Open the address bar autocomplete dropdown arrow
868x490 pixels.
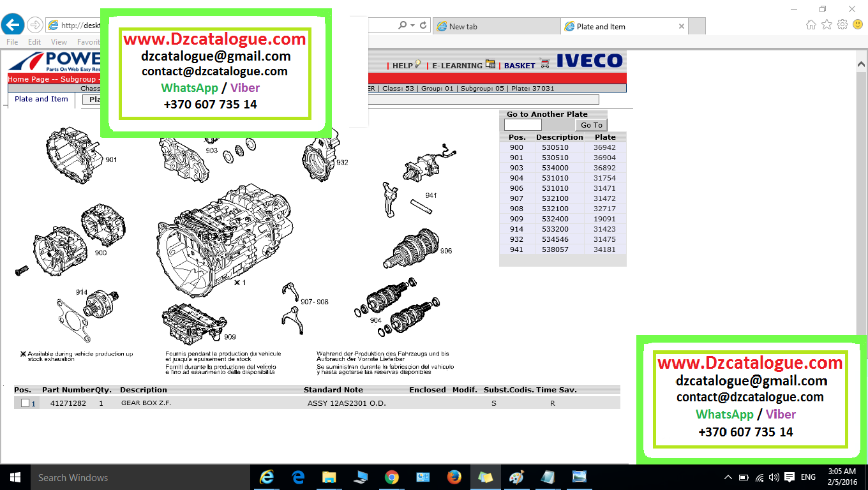click(x=413, y=26)
